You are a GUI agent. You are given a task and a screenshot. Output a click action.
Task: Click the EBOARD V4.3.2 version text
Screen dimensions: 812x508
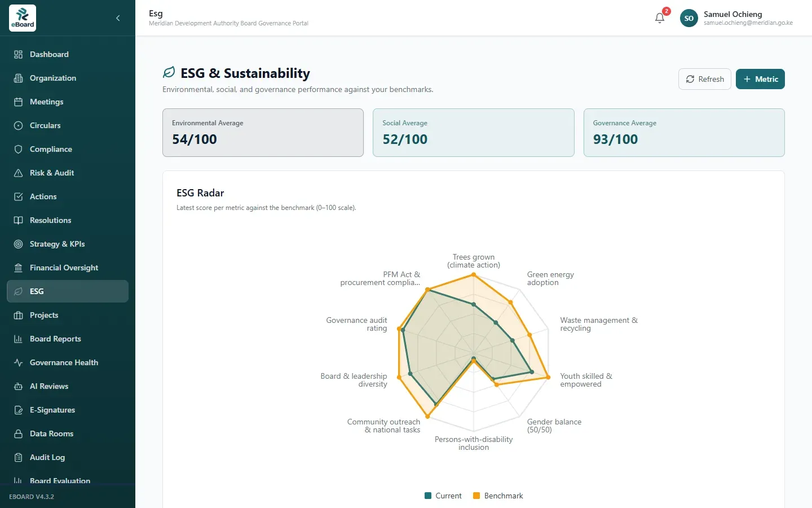coord(32,497)
